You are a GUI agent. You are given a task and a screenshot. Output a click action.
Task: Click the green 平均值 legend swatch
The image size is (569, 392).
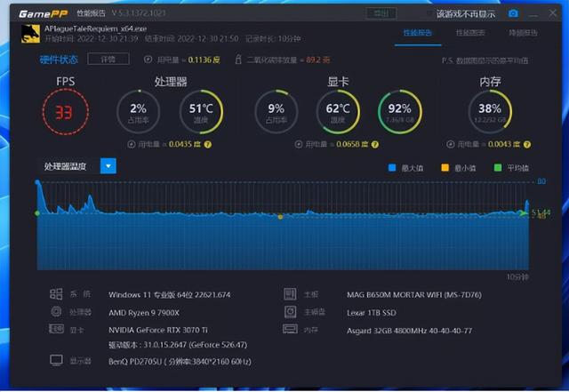498,168
